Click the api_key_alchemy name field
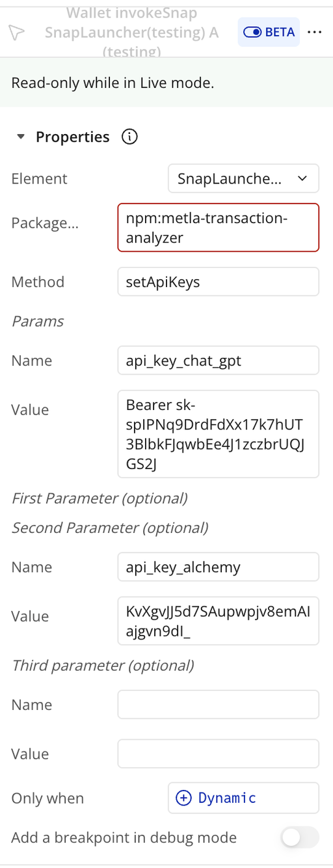Viewport: 333px width, 868px height. 219,567
